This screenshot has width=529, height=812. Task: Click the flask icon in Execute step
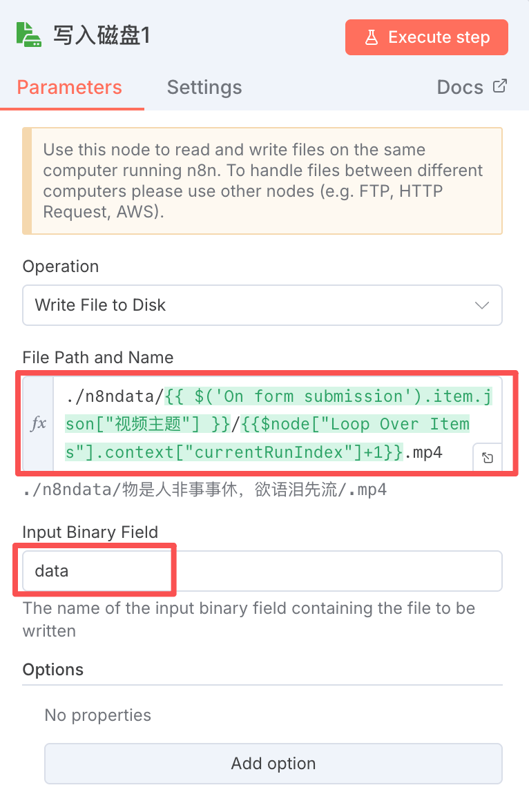tap(372, 37)
